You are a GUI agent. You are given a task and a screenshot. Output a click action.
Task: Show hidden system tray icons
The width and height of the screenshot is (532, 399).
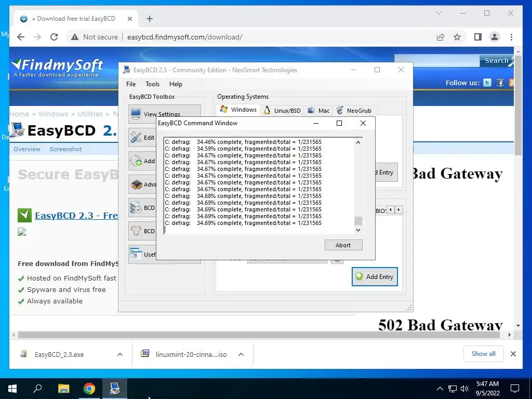pyautogui.click(x=440, y=389)
